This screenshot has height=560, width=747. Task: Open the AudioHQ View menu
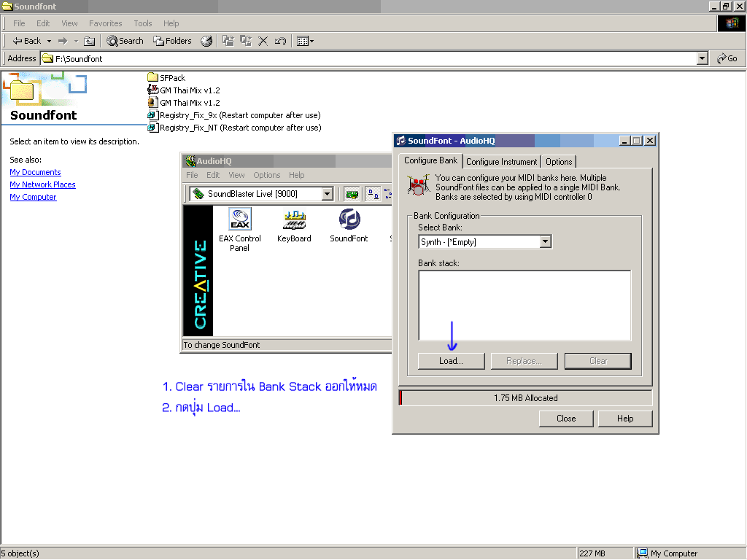[x=236, y=175]
